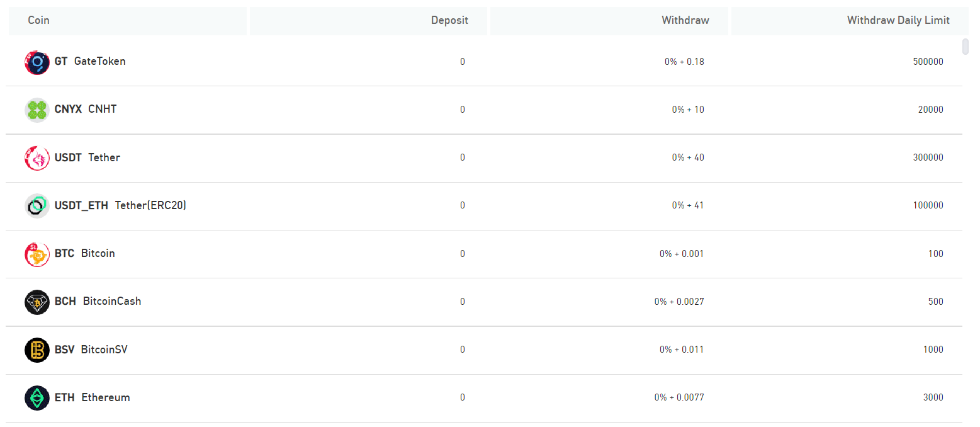Open the GateToken coin name link

pos(99,61)
